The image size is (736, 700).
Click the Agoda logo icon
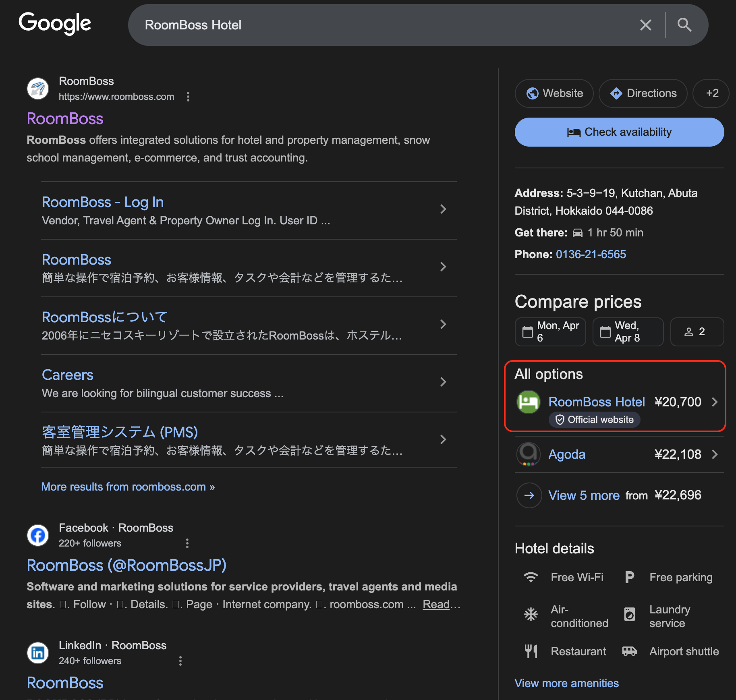point(528,454)
